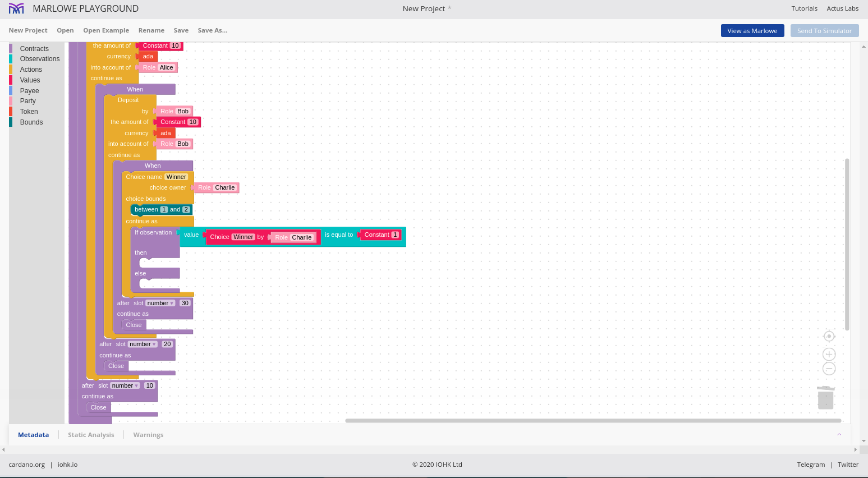Zoom in with the plus icon

tap(829, 354)
